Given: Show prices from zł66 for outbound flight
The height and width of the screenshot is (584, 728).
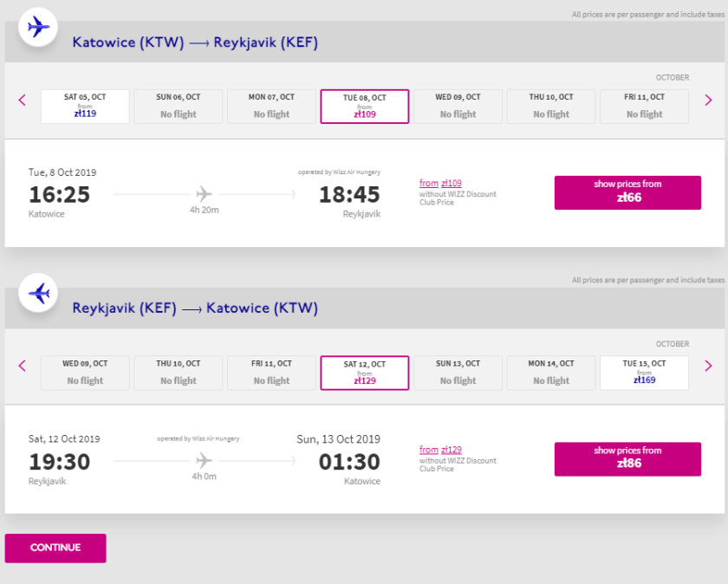Looking at the screenshot, I should [x=627, y=192].
